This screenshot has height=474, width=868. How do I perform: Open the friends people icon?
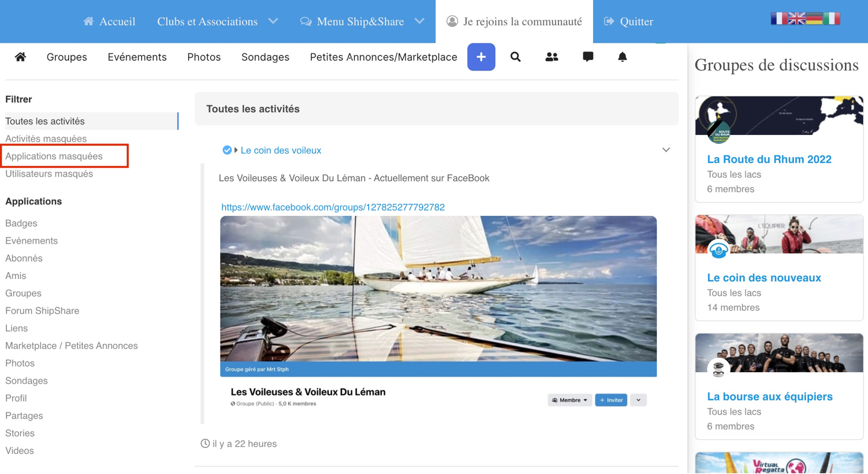point(551,57)
